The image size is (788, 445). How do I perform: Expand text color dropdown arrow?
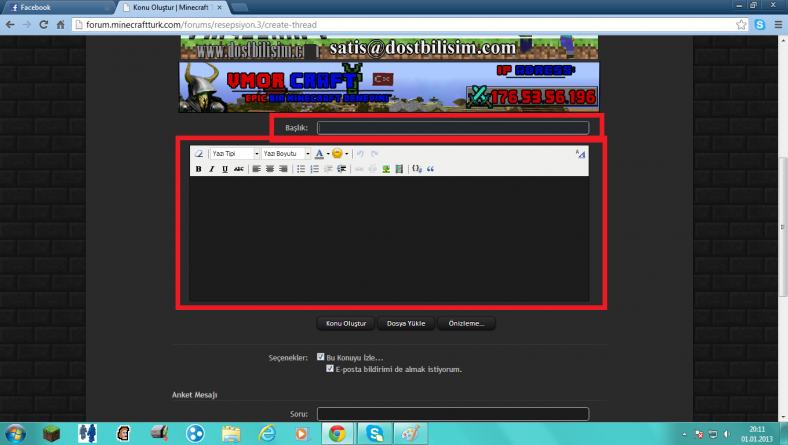click(x=328, y=154)
